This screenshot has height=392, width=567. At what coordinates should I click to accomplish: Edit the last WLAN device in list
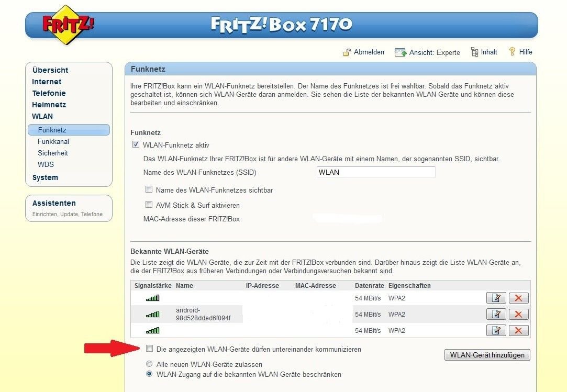[x=496, y=330]
